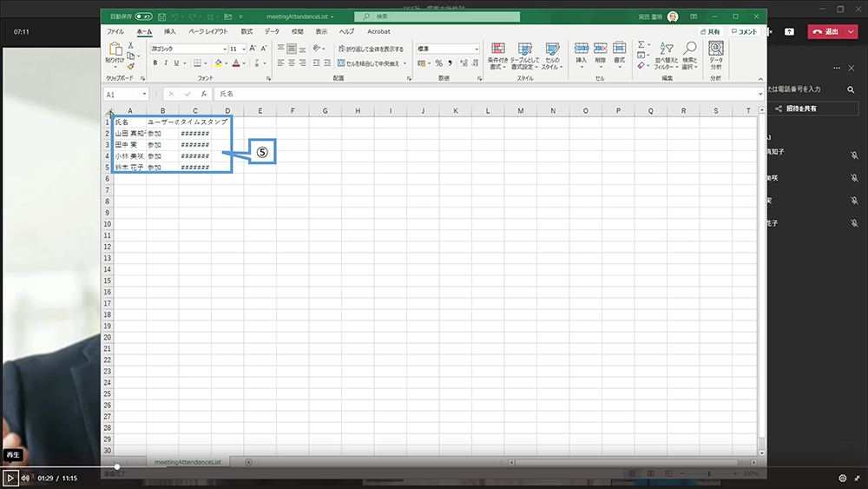
Task: Switch to the Formulas tab
Action: click(247, 31)
